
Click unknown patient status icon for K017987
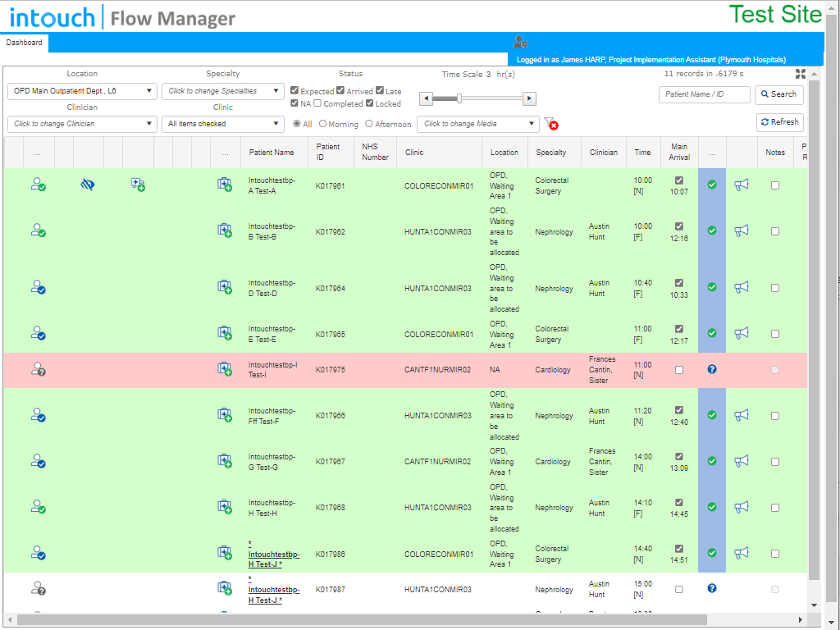pyautogui.click(x=38, y=588)
